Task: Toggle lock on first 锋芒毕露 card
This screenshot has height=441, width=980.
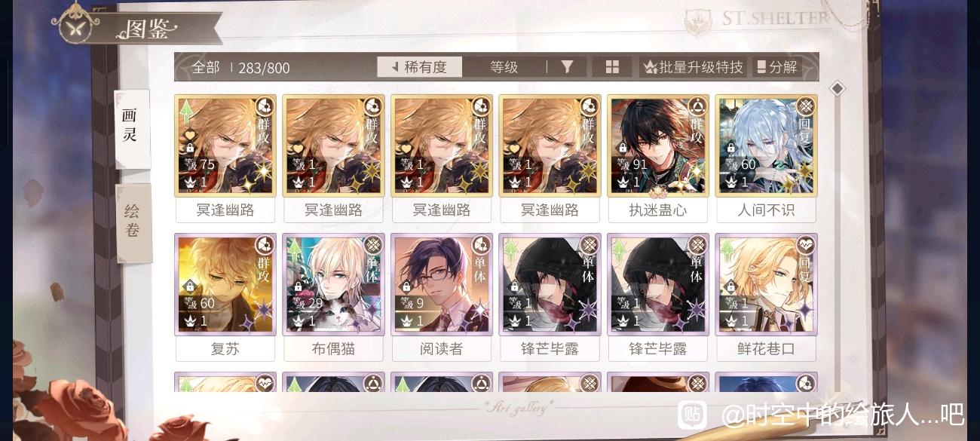Action: tap(514, 287)
